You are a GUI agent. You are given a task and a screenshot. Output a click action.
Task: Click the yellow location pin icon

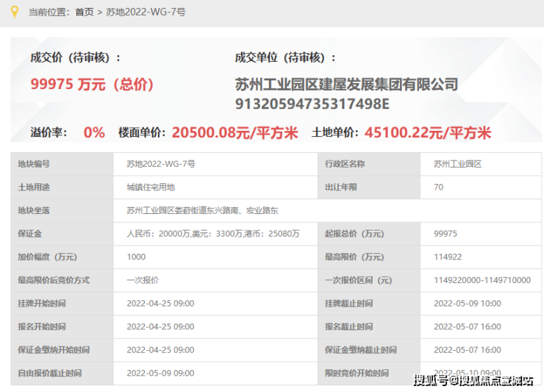[x=14, y=12]
